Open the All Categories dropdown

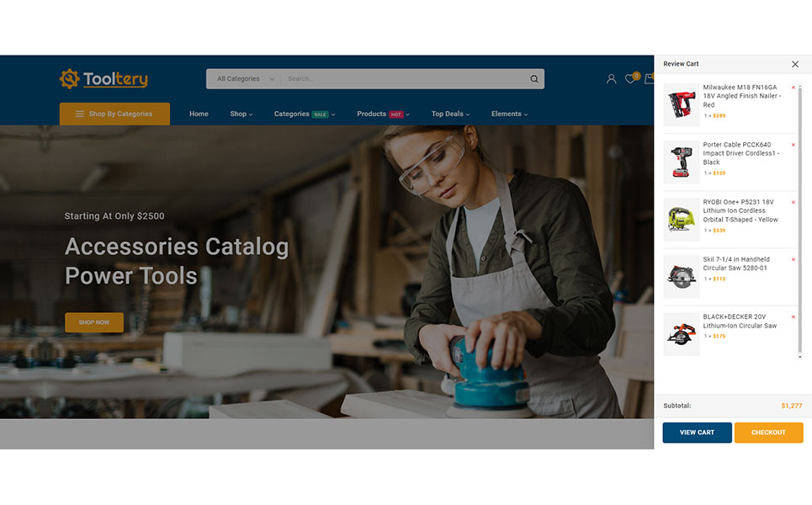tap(245, 79)
